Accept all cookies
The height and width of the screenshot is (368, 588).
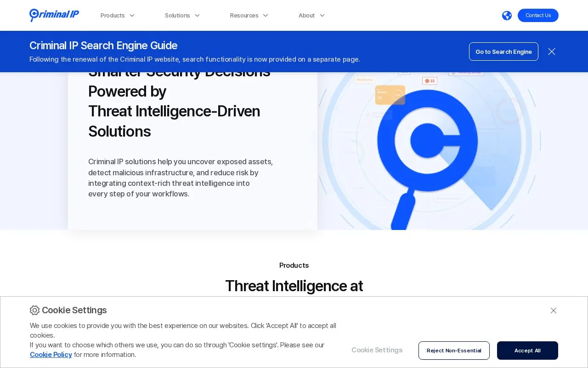[x=527, y=351]
